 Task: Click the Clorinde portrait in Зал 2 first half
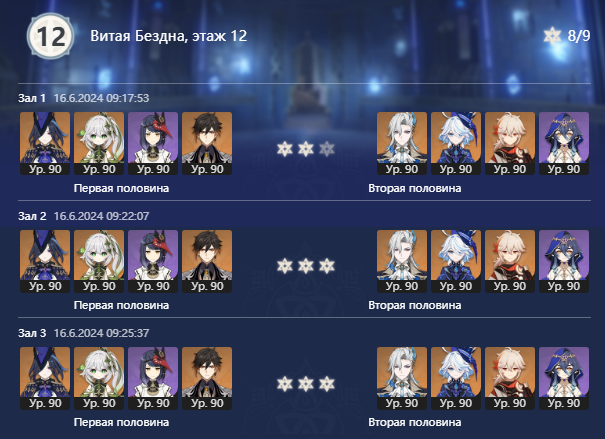45,261
